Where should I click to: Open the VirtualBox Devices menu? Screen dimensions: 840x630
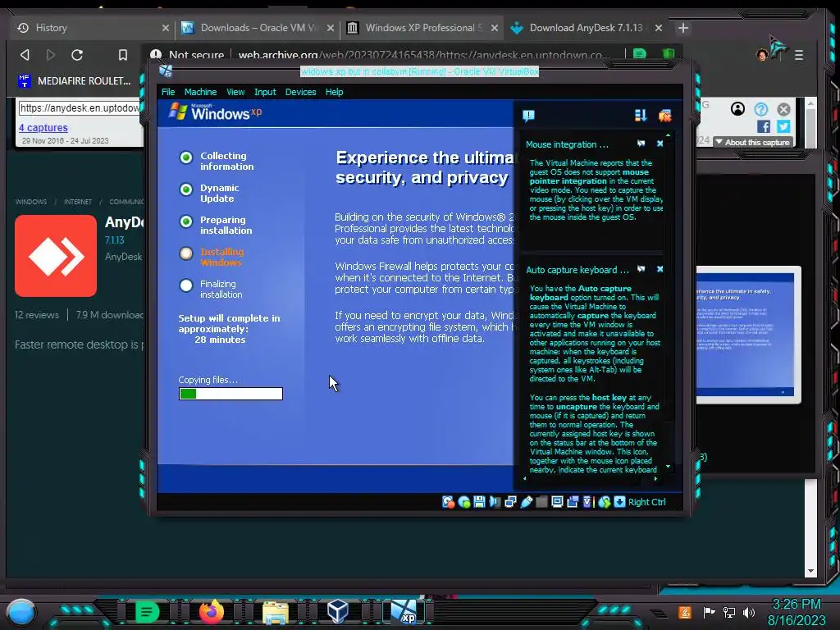click(300, 92)
